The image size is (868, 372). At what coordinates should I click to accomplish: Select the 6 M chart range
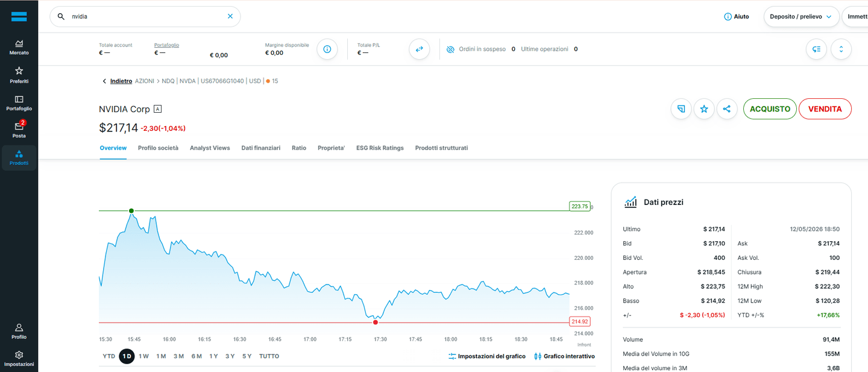(x=197, y=356)
